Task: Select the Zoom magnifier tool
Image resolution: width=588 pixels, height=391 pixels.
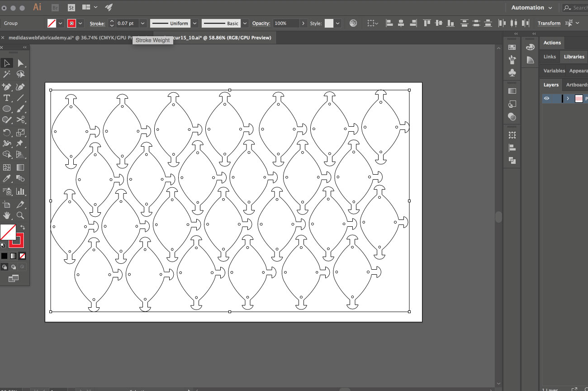Action: (20, 215)
